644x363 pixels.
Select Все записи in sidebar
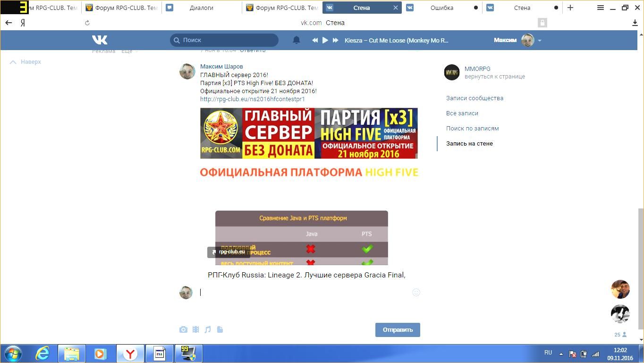point(462,113)
